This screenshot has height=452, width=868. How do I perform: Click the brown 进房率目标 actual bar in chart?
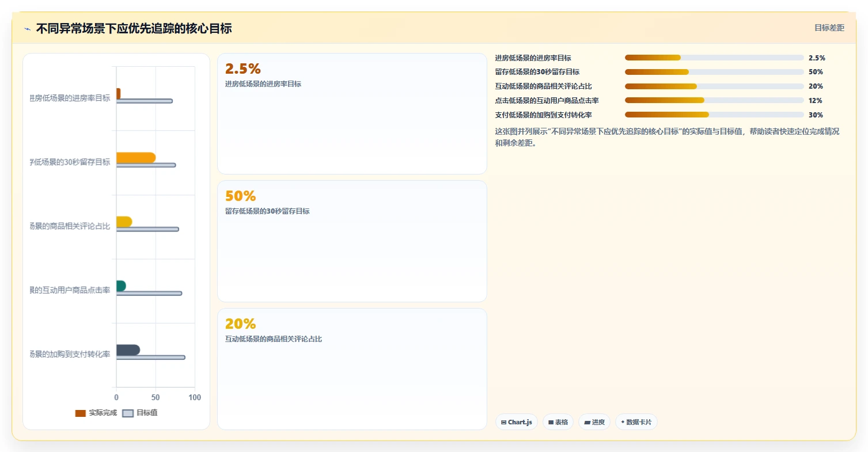118,93
